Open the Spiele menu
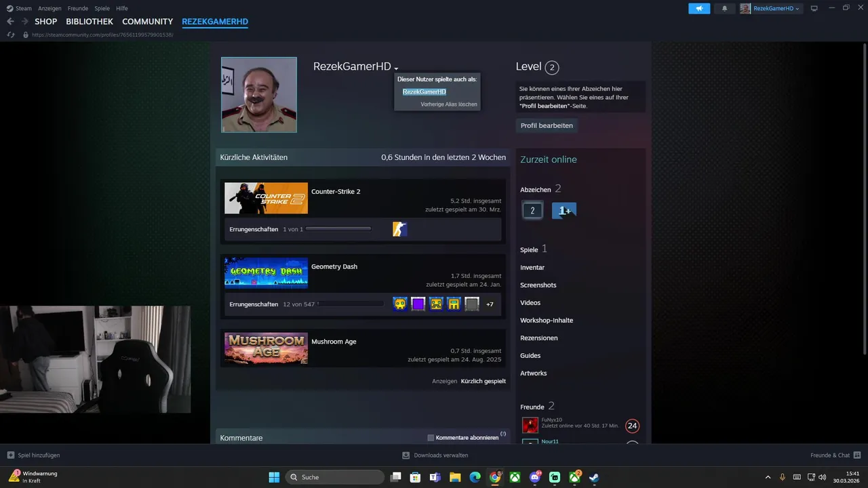The image size is (868, 488). pos(102,8)
